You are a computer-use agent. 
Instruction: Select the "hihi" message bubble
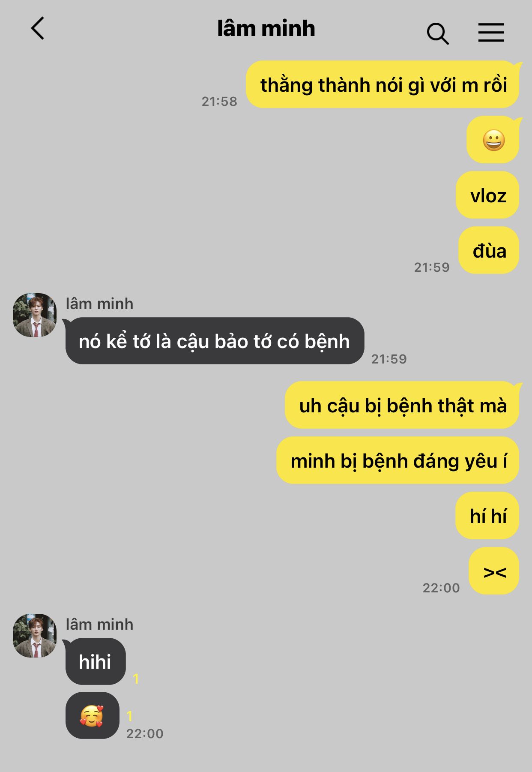(96, 661)
